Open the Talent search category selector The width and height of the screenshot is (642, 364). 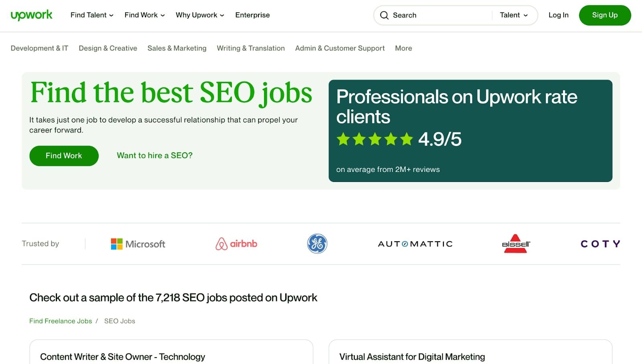514,15
